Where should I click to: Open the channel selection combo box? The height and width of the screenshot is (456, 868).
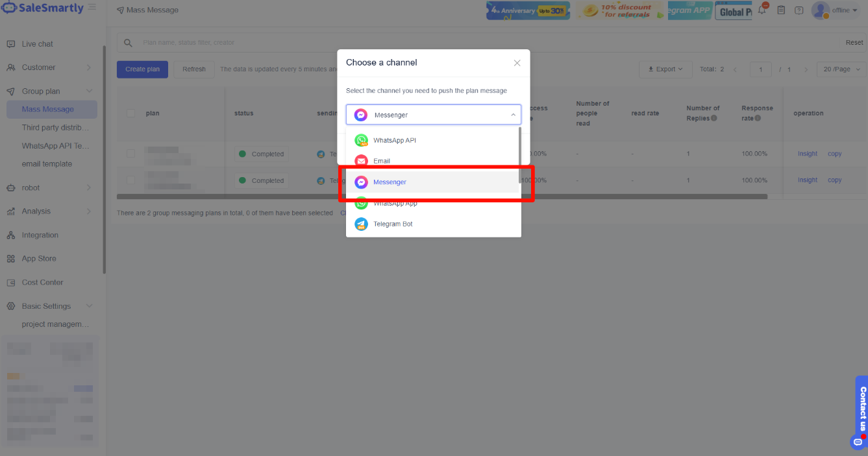point(433,115)
